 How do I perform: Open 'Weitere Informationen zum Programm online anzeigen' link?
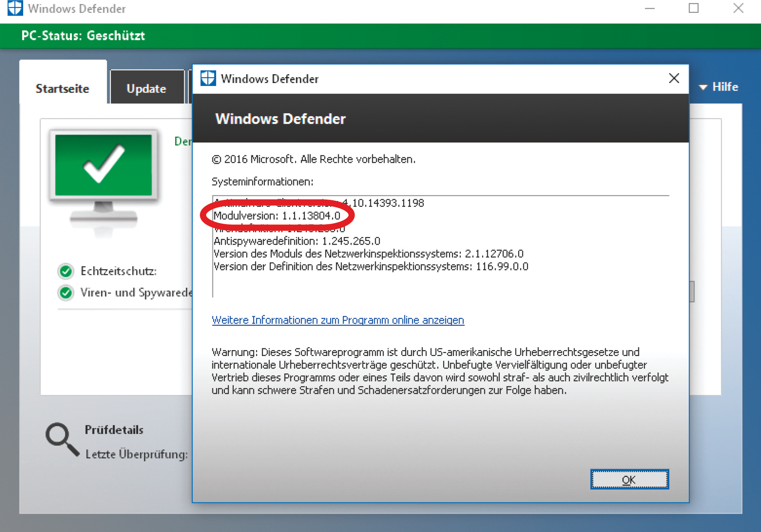coord(338,320)
